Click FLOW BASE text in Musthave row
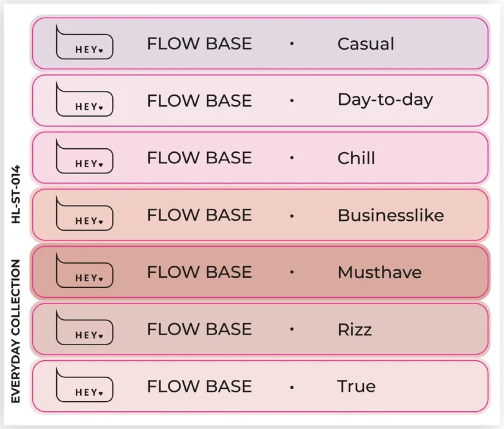 pyautogui.click(x=199, y=272)
